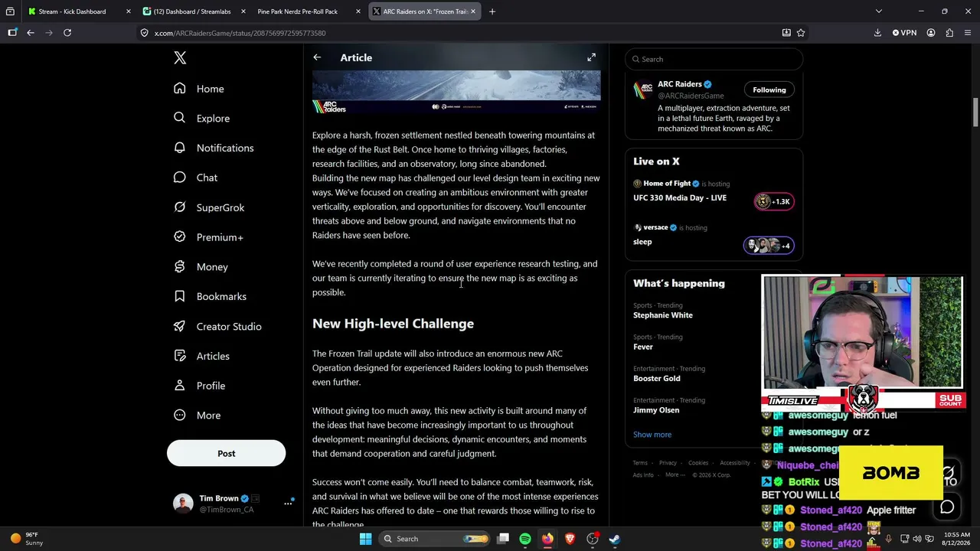Open the tab list dropdown arrow

(x=878, y=11)
